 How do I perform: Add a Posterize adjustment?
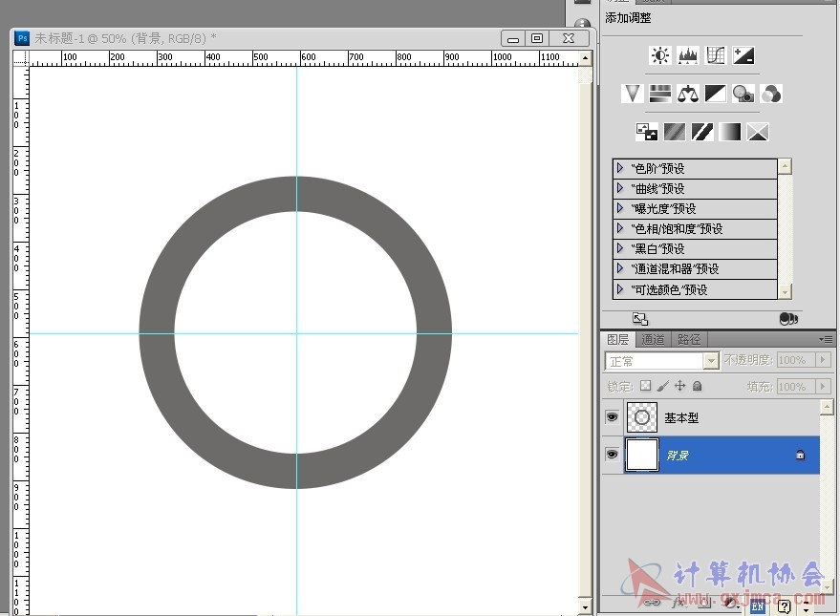pyautogui.click(x=675, y=132)
